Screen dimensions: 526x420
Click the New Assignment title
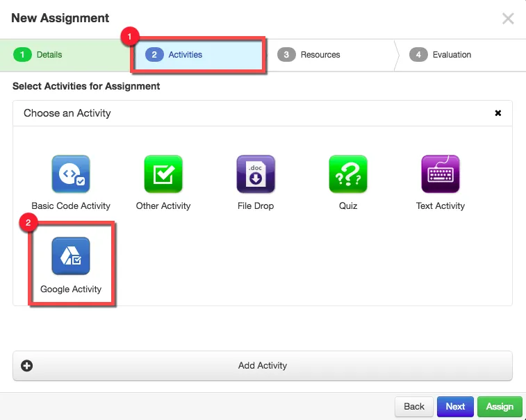coord(60,18)
